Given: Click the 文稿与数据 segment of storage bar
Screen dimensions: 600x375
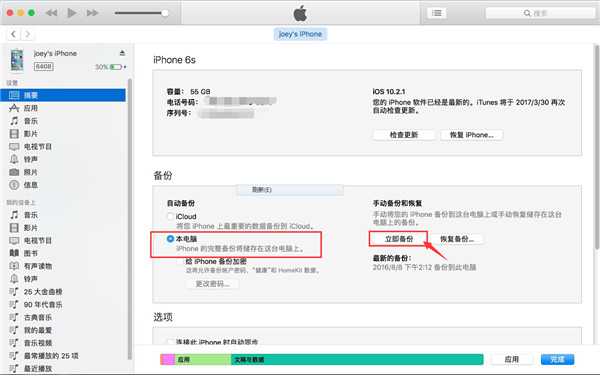Looking at the screenshot, I should tap(357, 360).
